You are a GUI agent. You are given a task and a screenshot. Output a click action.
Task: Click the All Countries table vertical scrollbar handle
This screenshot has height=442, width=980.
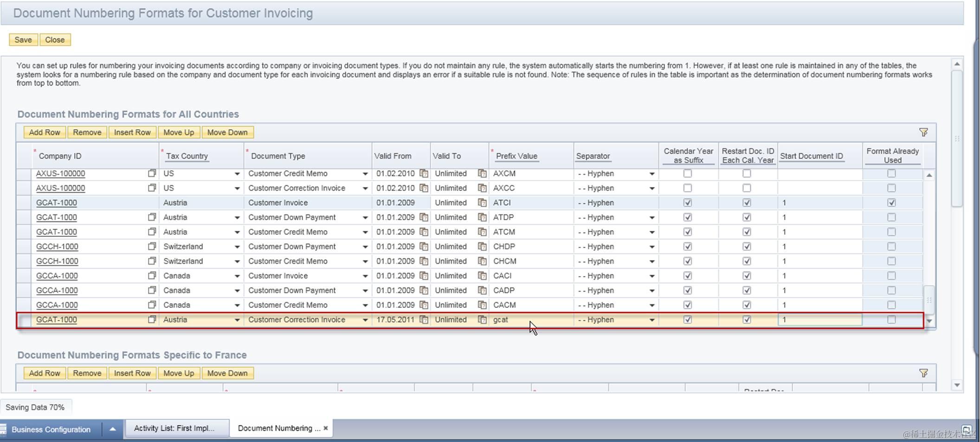click(929, 300)
